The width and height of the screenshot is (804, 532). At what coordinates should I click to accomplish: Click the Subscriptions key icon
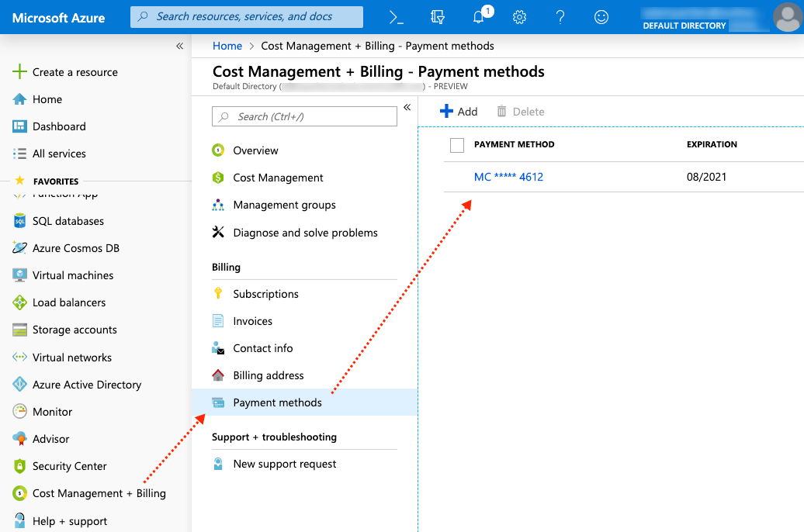point(218,294)
